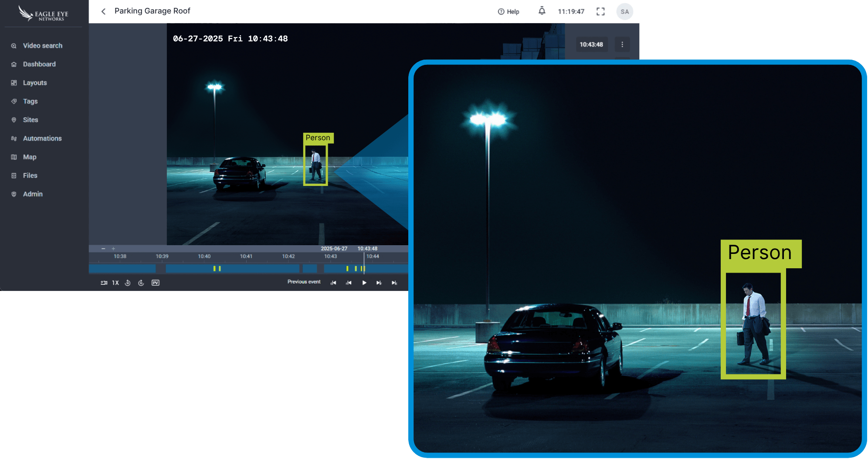Open the 10:43:48 timestamp selector
Image resolution: width=868 pixels, height=459 pixels.
[591, 44]
